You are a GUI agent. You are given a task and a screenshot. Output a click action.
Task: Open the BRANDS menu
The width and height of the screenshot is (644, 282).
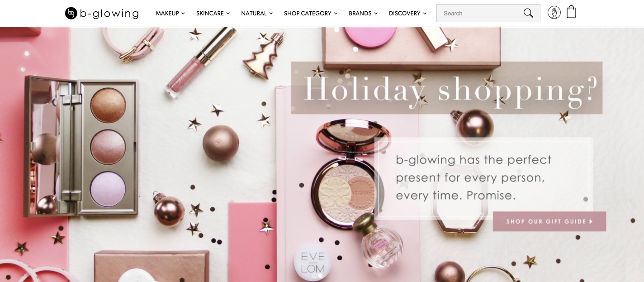pyautogui.click(x=363, y=13)
